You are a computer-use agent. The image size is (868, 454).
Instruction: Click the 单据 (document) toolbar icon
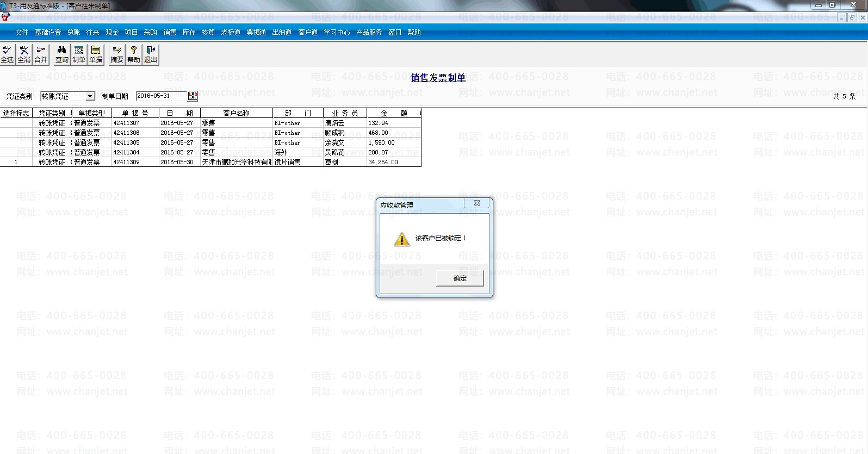pos(96,54)
